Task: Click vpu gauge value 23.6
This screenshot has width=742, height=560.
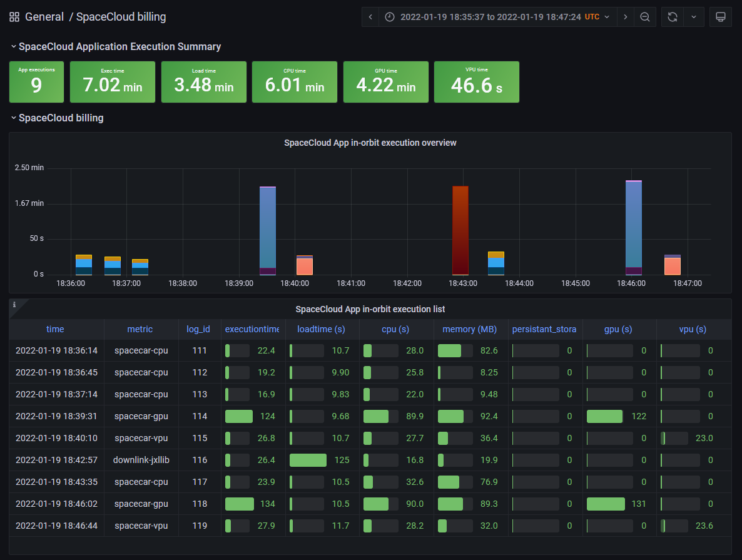Action: click(x=704, y=526)
